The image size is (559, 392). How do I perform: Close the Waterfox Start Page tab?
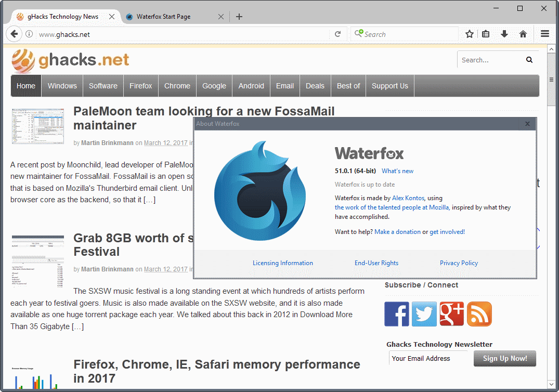(x=221, y=17)
